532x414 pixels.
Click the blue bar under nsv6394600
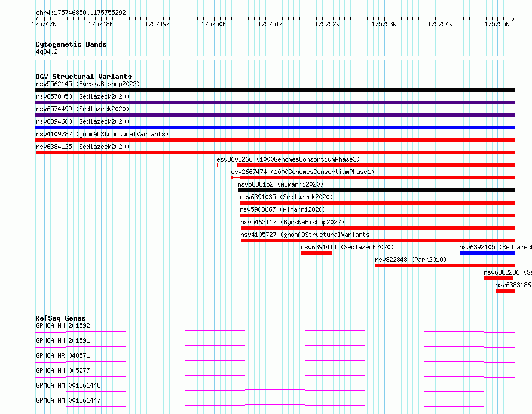click(275, 127)
